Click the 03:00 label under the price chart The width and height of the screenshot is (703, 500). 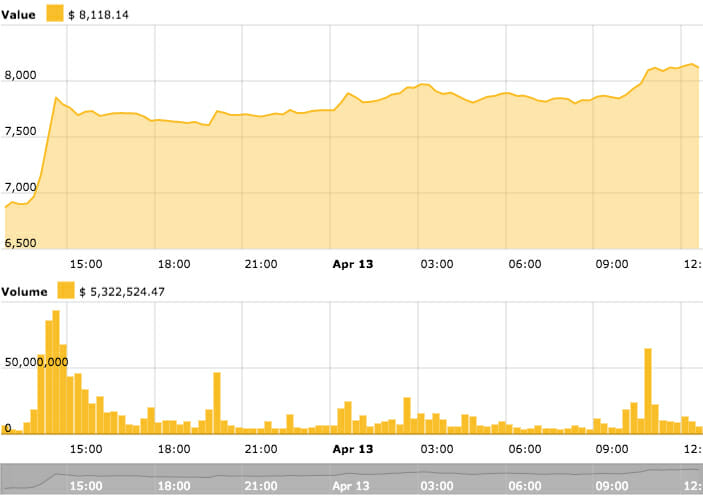coord(437,264)
